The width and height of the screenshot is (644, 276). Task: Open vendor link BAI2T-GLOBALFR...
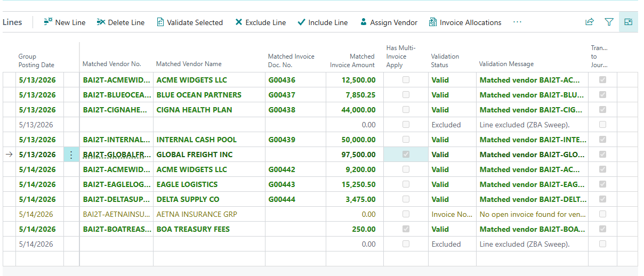(116, 155)
